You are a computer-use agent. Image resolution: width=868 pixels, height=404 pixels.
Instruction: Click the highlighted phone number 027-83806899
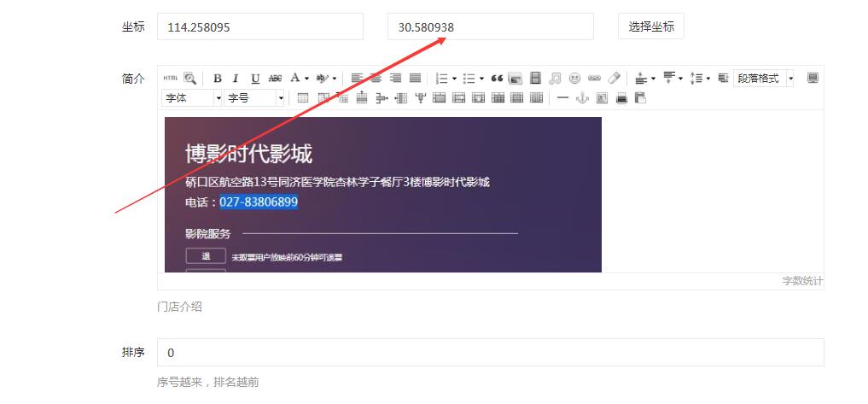click(259, 202)
